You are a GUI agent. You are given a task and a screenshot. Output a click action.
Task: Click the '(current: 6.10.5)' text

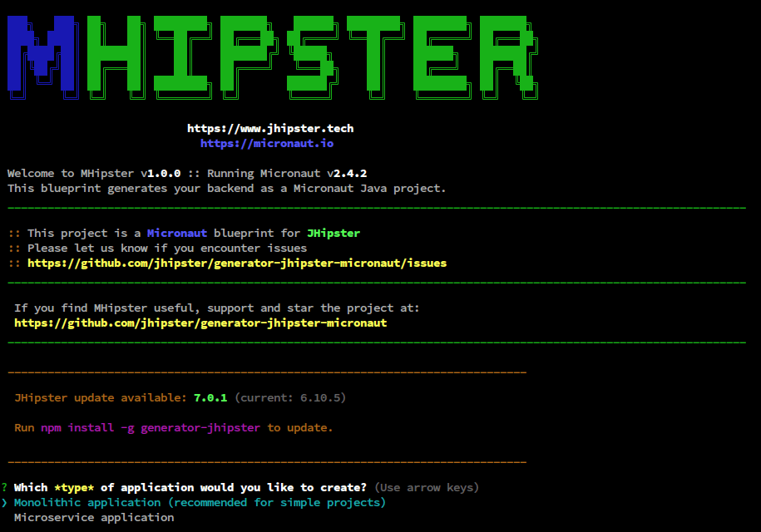(290, 397)
